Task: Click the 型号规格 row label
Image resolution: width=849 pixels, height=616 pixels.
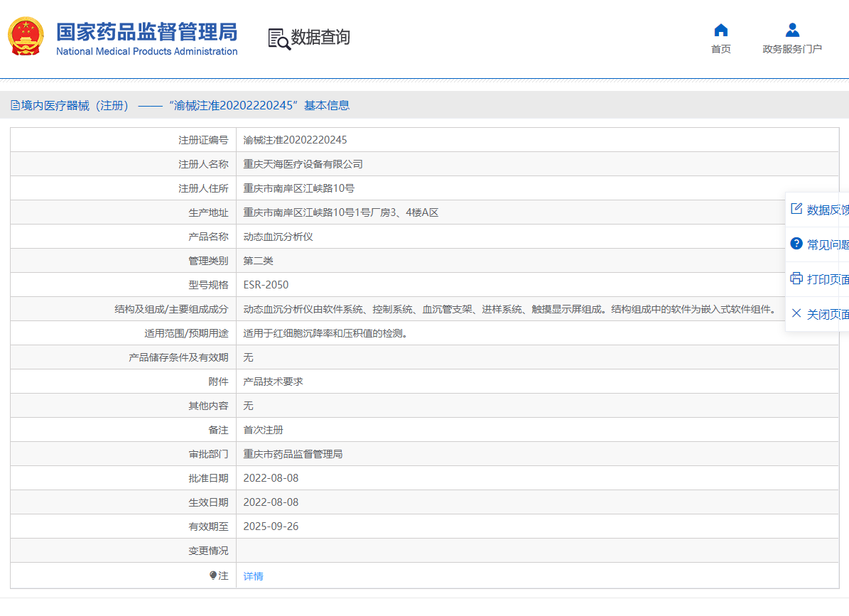Action: coord(208,285)
